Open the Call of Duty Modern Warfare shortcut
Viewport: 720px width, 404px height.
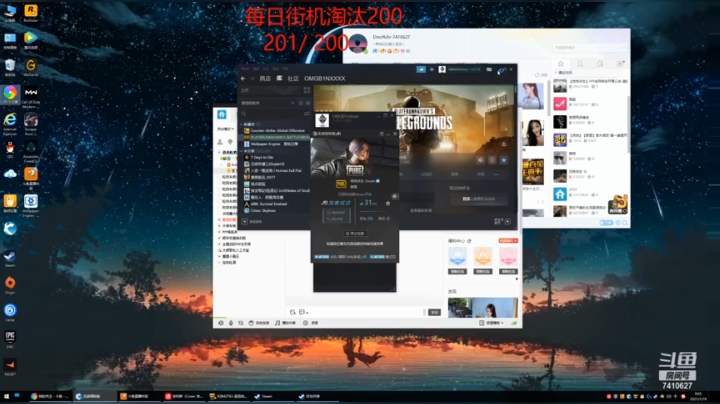31,97
